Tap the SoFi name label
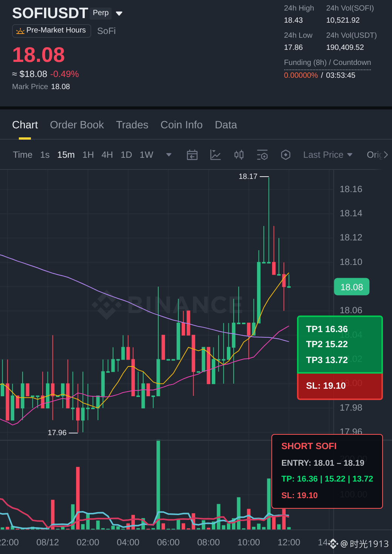Screen dimensions: 392x554 point(106,31)
